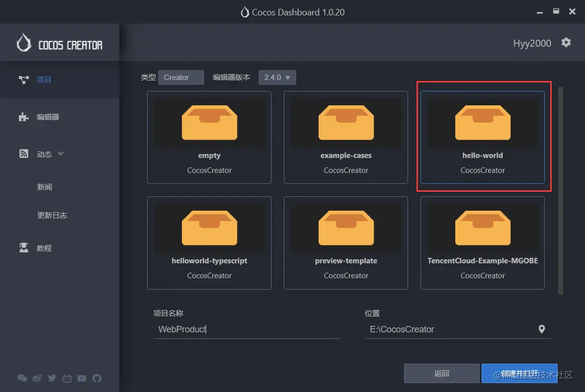Click the preview-template box icon
The height and width of the screenshot is (392, 585).
(346, 228)
